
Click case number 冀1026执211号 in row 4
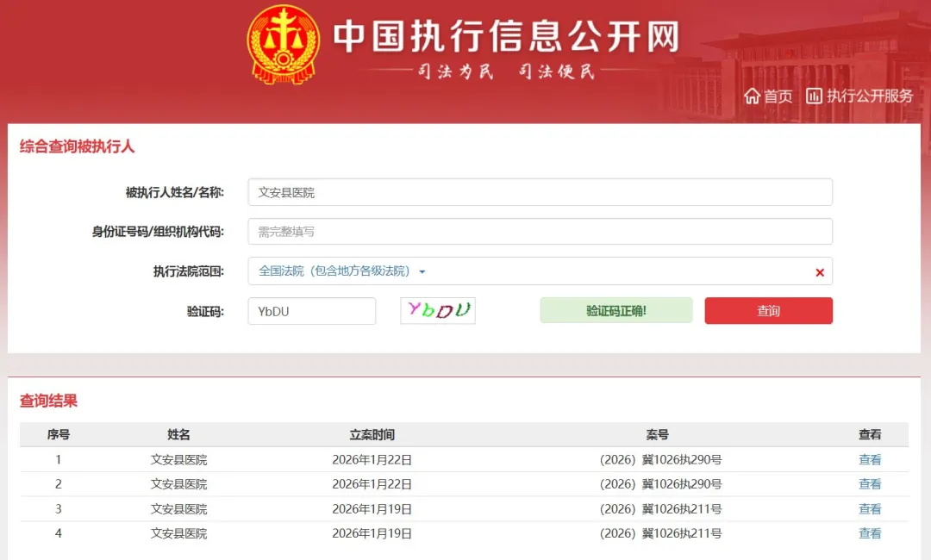pos(682,533)
